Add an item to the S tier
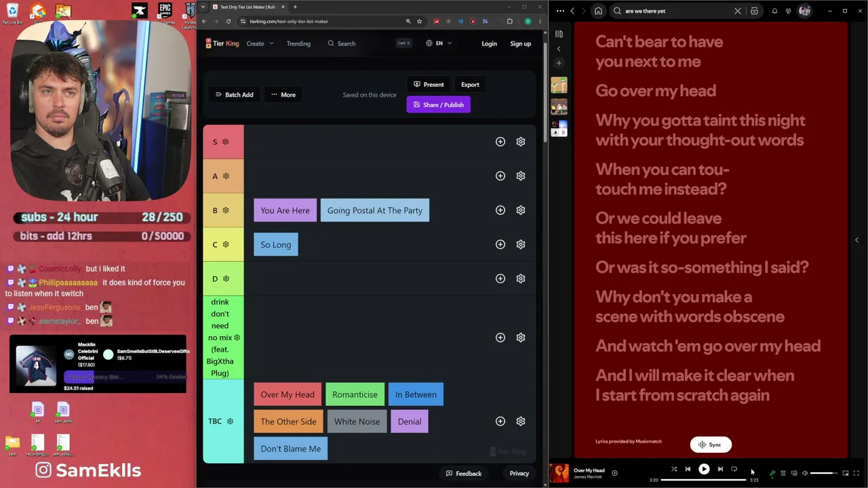 500,142
